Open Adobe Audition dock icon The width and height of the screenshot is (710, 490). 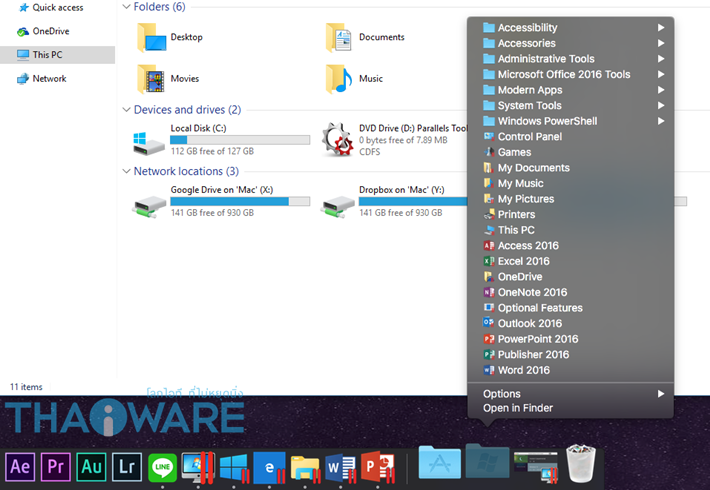click(91, 467)
